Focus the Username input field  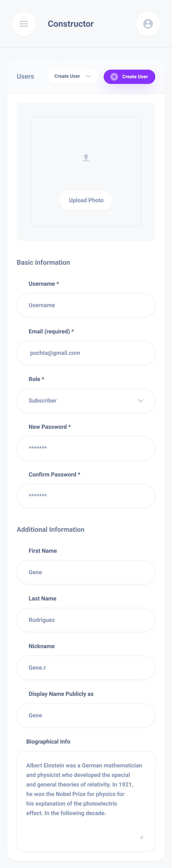pos(86,305)
